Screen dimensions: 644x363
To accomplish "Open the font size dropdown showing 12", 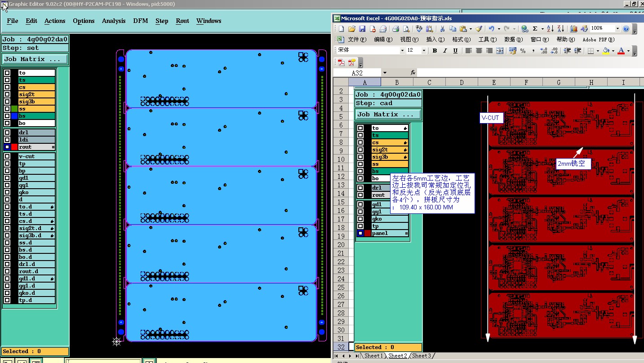I will [424, 51].
